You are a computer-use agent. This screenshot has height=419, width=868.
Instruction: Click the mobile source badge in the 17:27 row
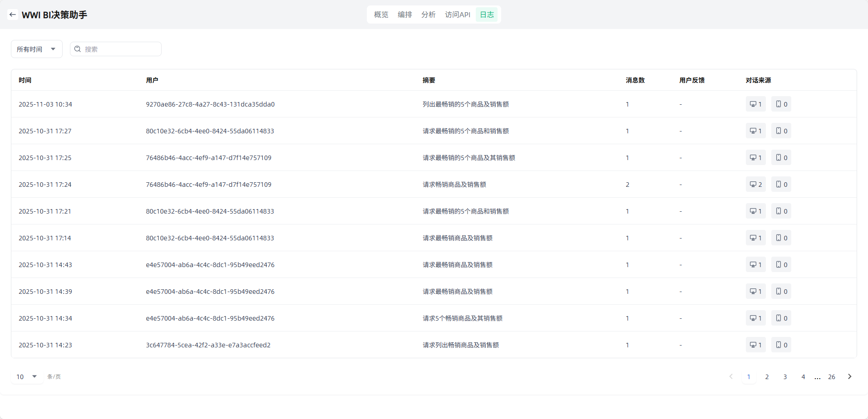[781, 131]
